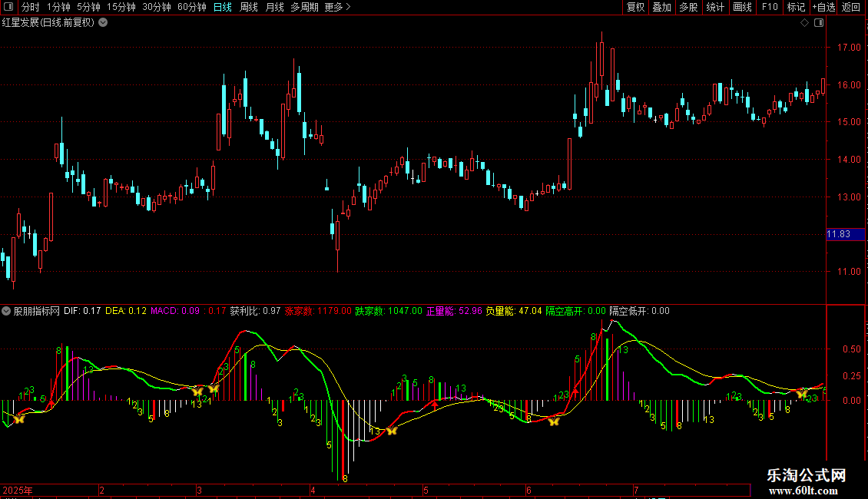
Task: Expand the 更多 period options
Action: point(337,7)
